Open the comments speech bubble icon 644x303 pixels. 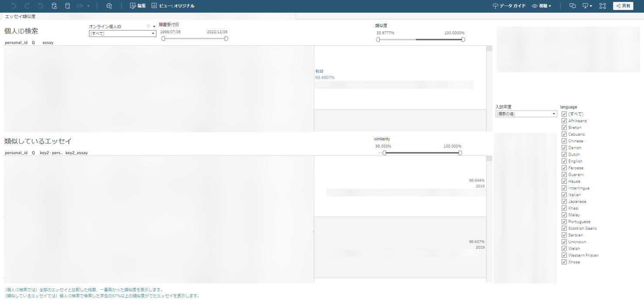573,6
